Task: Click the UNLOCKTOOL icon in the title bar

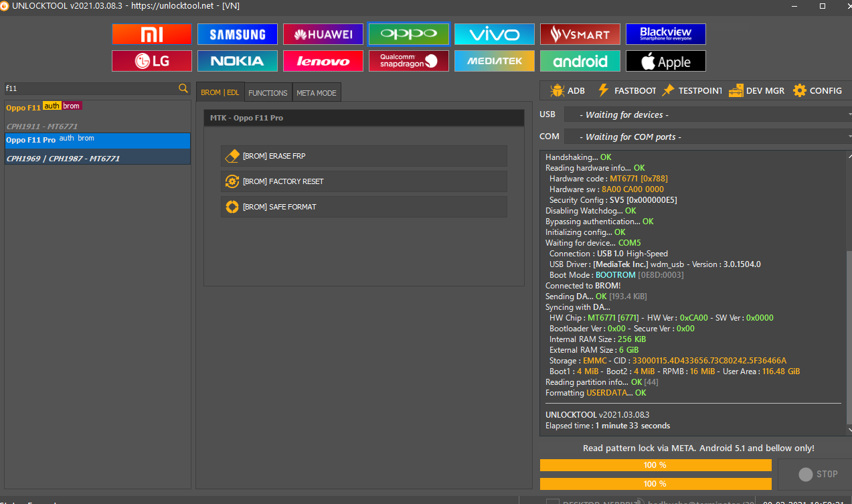Action: [5, 5]
